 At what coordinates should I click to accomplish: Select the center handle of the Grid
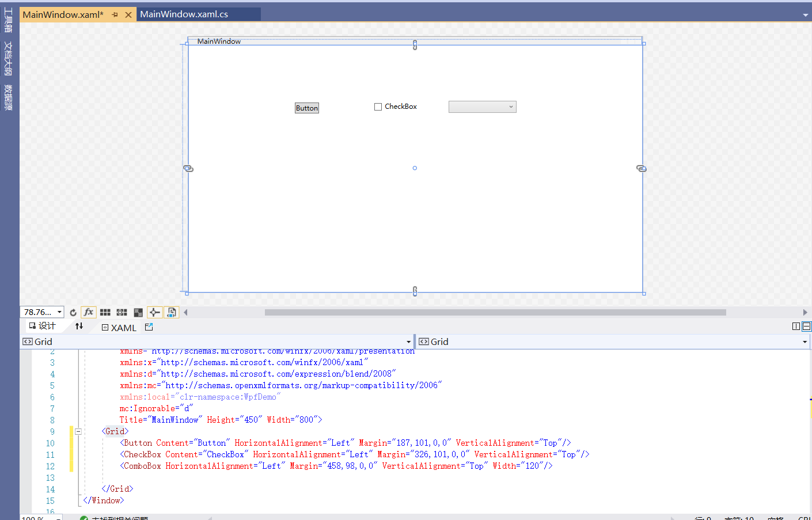(x=415, y=168)
